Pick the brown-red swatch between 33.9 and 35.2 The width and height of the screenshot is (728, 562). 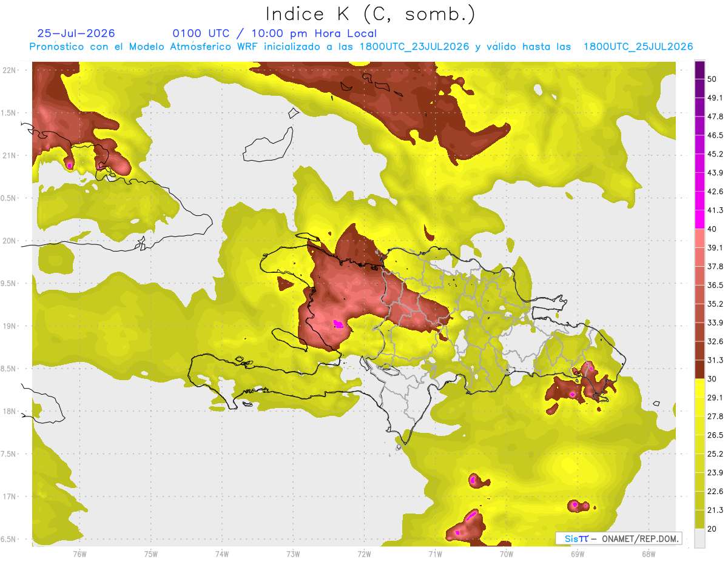[x=699, y=313]
